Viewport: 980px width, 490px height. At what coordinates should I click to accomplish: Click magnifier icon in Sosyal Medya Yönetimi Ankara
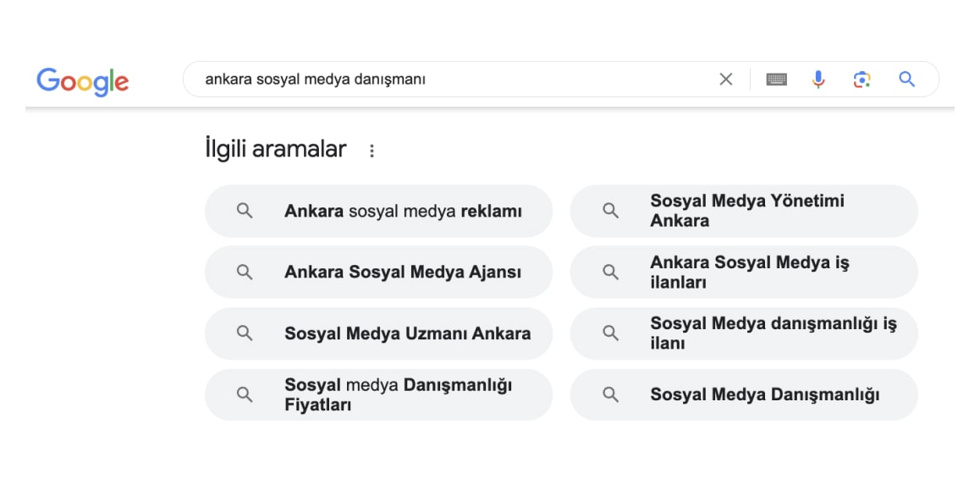point(610,211)
